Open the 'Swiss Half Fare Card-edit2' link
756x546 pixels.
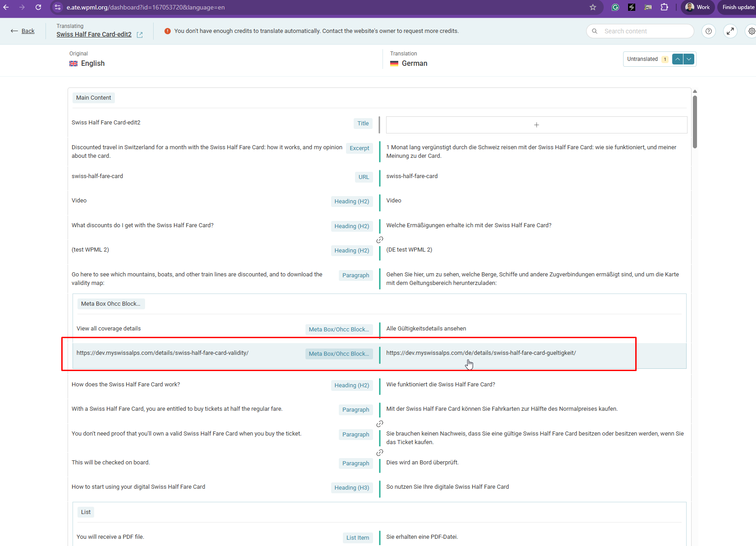(x=94, y=34)
